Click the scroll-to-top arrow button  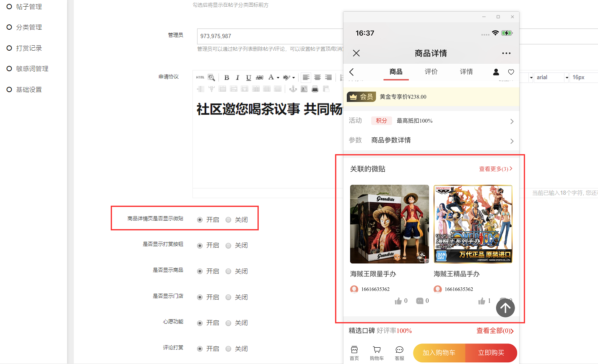[505, 308]
